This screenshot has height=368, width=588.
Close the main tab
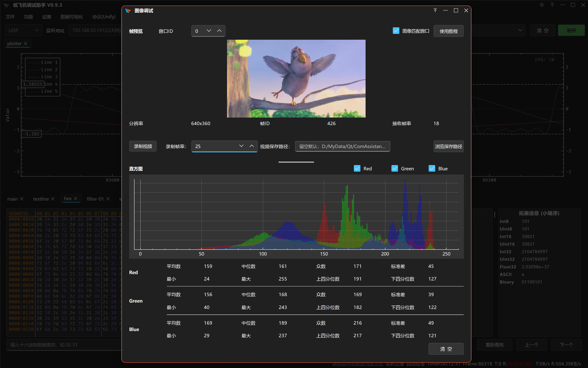(x=22, y=199)
